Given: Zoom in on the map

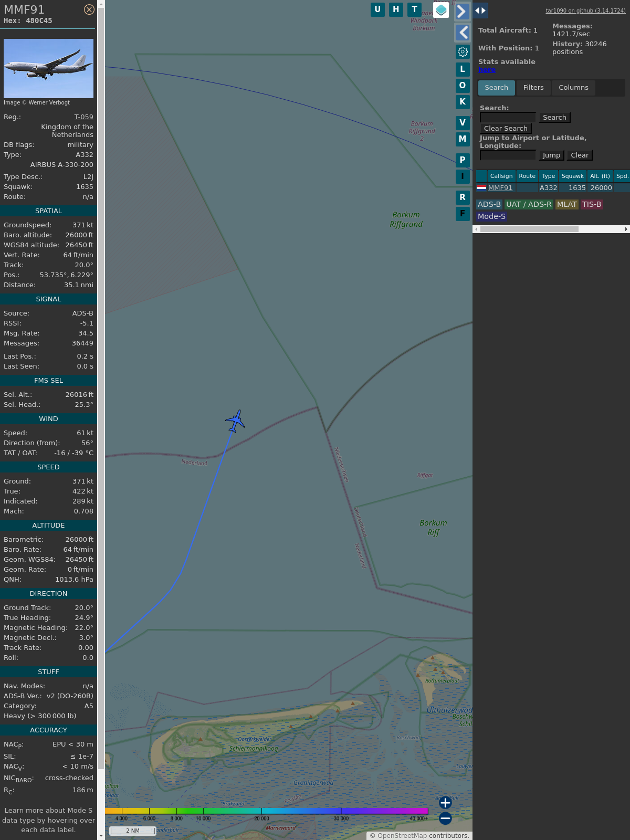Looking at the screenshot, I should click(x=445, y=803).
